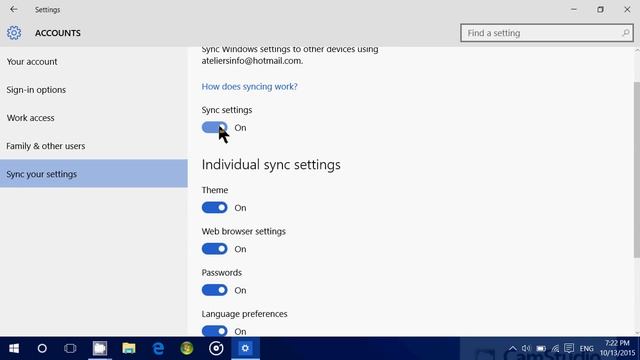Go back with the Settings back arrow
The height and width of the screenshot is (360, 640).
coord(14,9)
